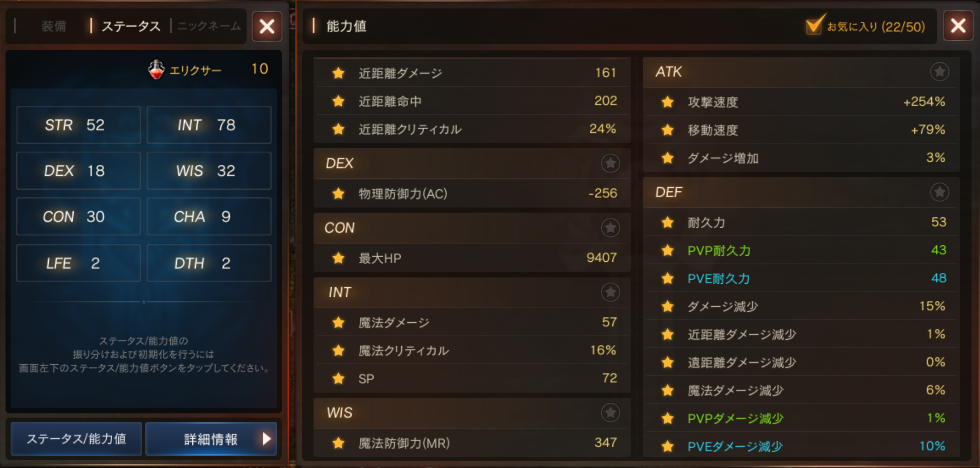Viewport: 980px width, 468px height.
Task: Toggle the star next to 最大HP
Action: pyautogui.click(x=338, y=258)
